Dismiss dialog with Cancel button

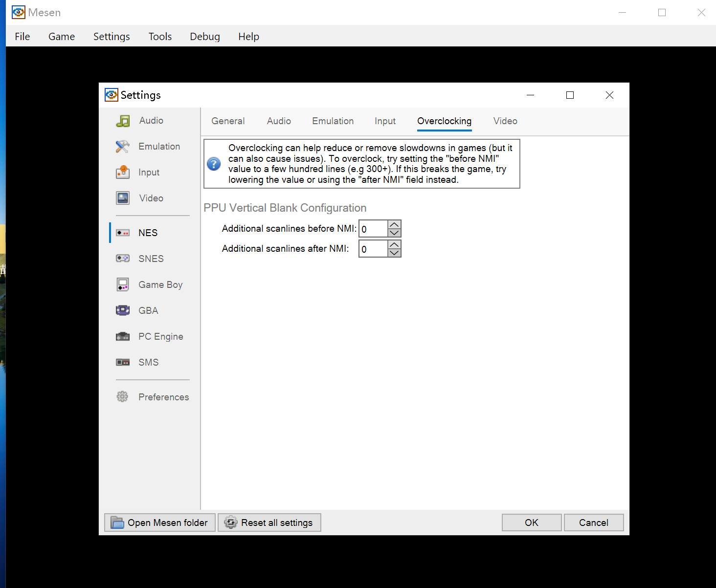[594, 523]
